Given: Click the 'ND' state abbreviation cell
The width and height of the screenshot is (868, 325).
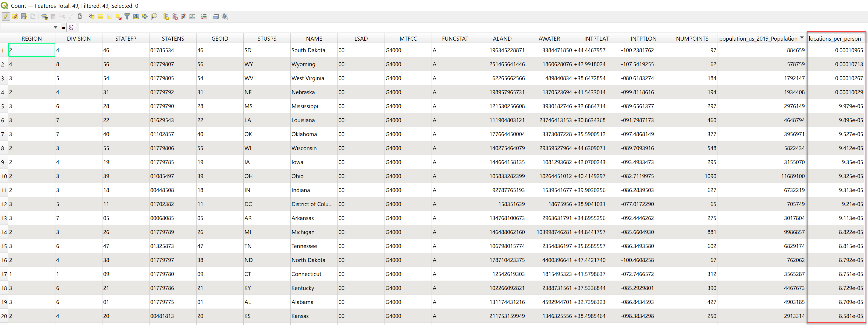Looking at the screenshot, I should tap(267, 260).
